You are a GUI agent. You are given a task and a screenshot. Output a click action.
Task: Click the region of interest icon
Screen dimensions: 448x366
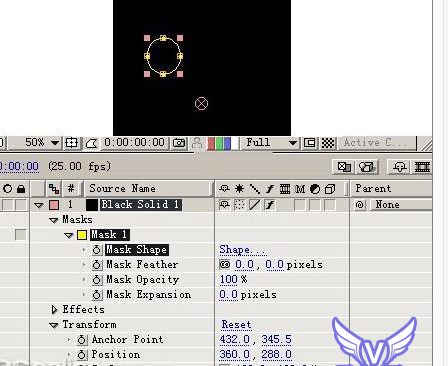click(x=310, y=143)
